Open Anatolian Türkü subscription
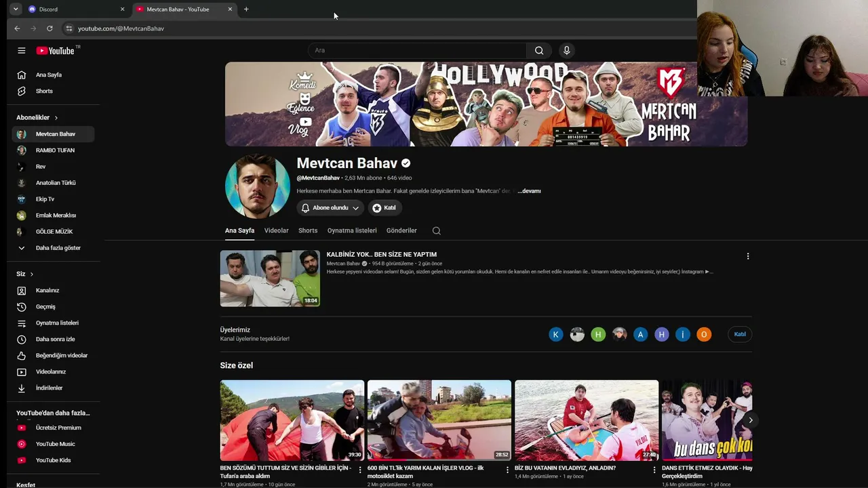The width and height of the screenshot is (868, 488). [x=53, y=183]
